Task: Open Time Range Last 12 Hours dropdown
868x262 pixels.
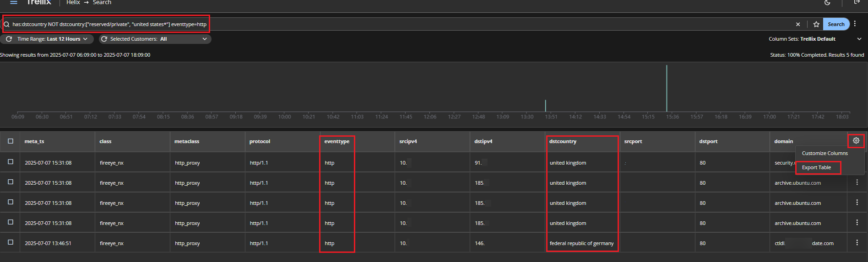Action: tap(52, 39)
